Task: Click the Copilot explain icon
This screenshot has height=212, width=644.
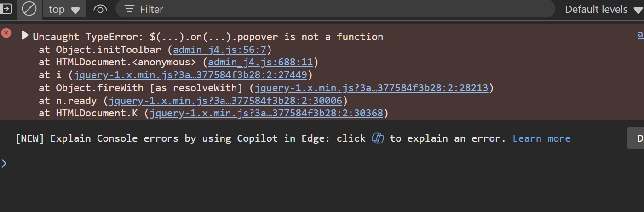Action: [x=378, y=138]
